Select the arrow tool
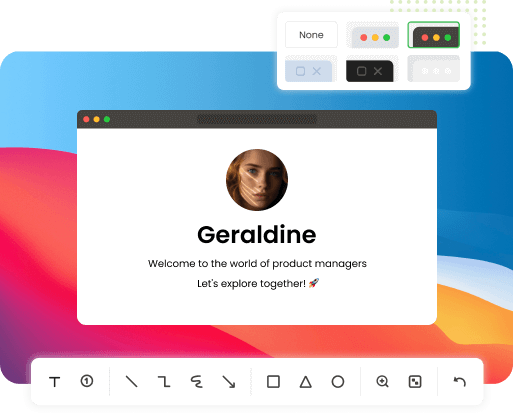The height and width of the screenshot is (416, 513). (229, 382)
